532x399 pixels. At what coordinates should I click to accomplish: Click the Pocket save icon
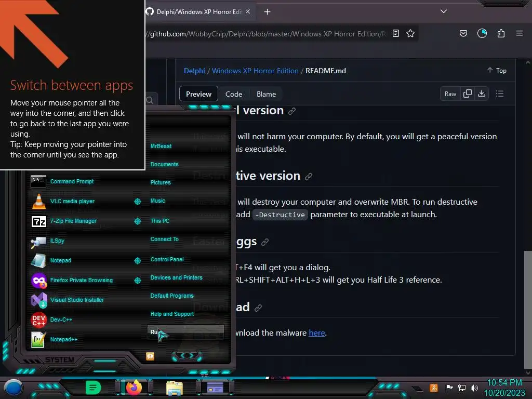463,33
